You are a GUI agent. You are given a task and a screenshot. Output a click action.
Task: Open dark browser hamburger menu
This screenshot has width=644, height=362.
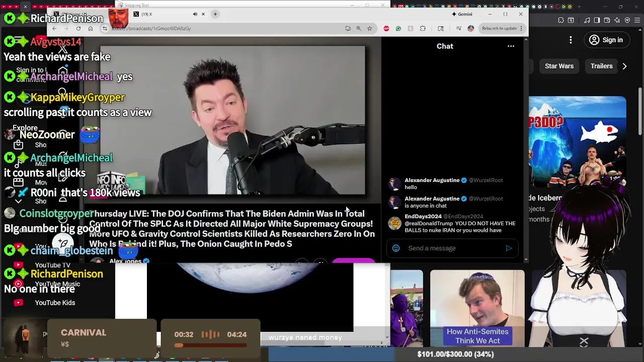coord(637,20)
